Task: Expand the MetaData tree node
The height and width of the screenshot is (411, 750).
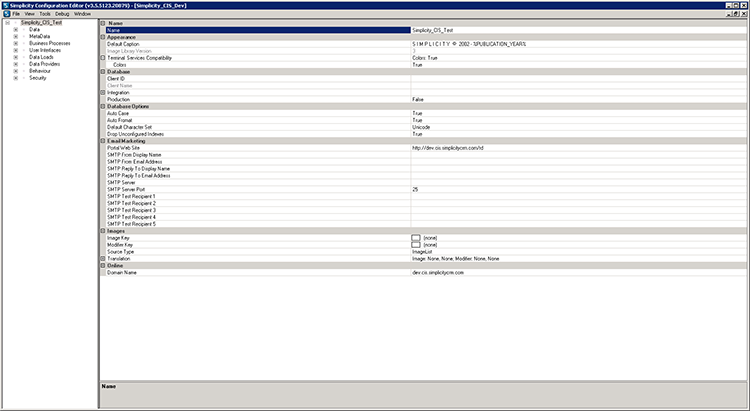Action: 15,36
